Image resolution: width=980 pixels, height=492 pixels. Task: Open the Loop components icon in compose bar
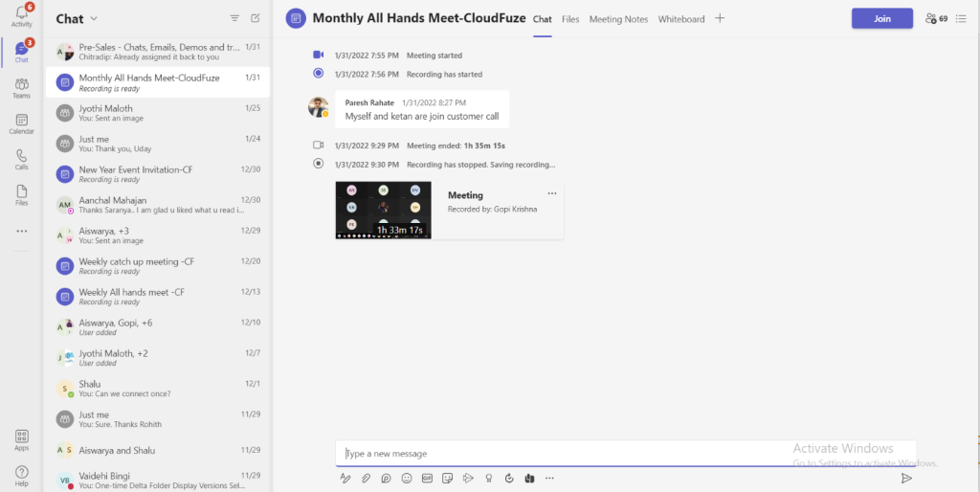[x=387, y=479]
